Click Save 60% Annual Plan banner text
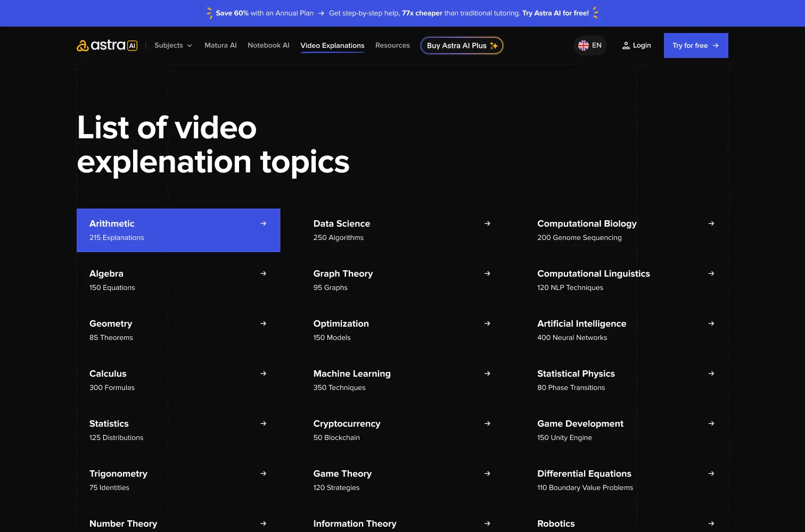805x532 pixels. click(265, 13)
